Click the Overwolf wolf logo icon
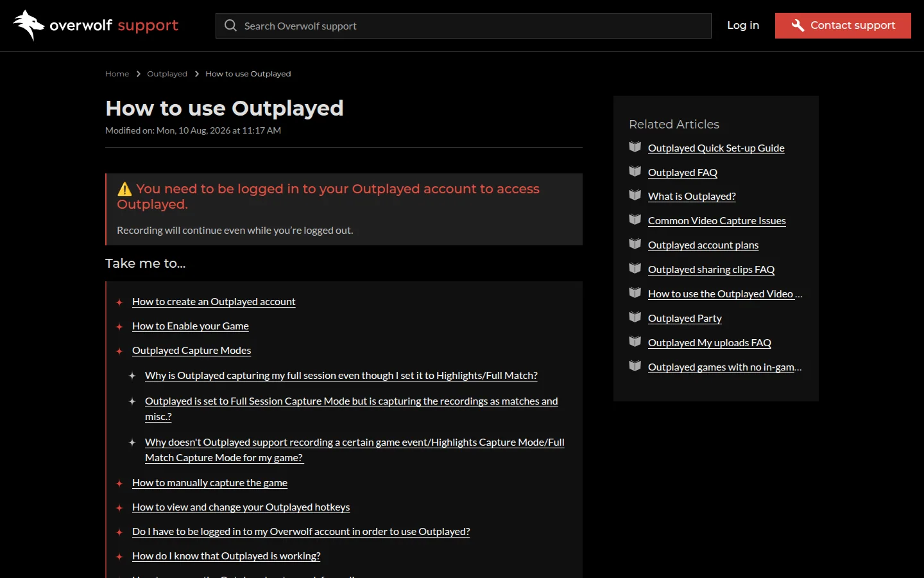The image size is (924, 578). pyautogui.click(x=29, y=25)
